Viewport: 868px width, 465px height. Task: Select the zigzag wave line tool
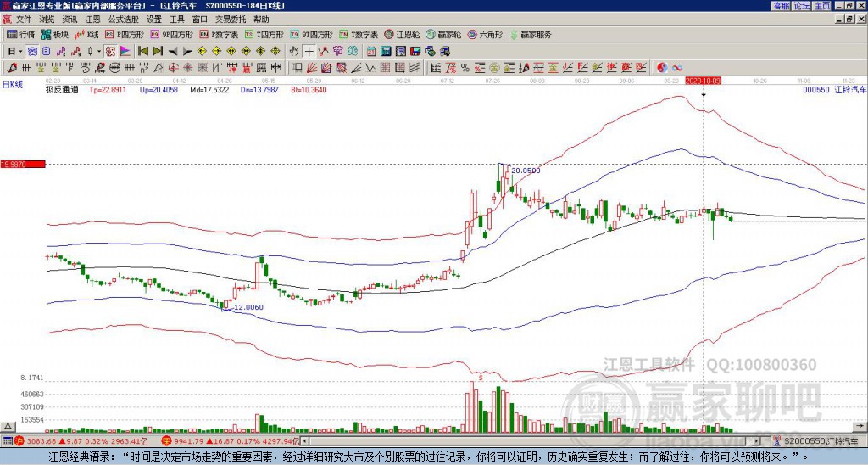point(370,68)
